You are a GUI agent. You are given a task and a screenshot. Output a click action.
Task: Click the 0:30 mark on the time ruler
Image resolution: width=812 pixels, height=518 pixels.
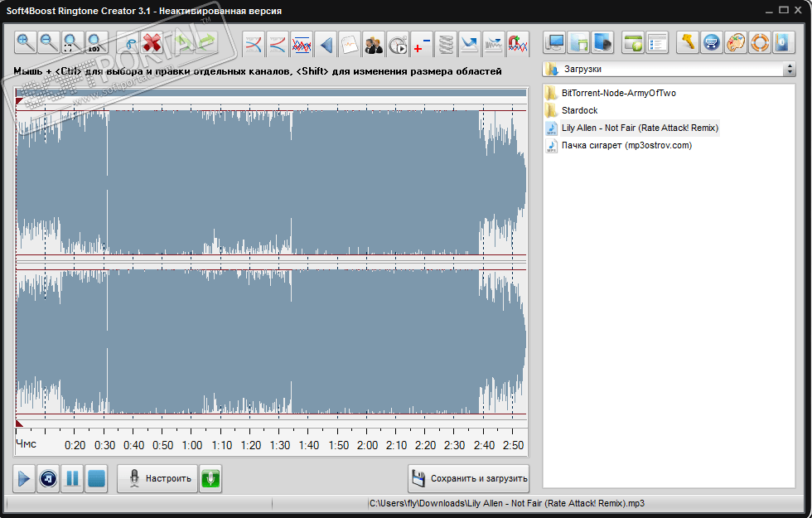coord(104,446)
